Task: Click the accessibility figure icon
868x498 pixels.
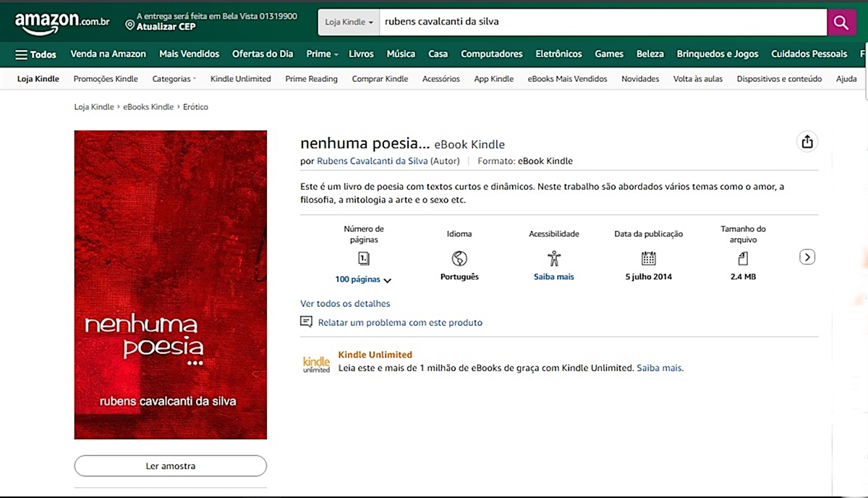Action: coord(554,258)
